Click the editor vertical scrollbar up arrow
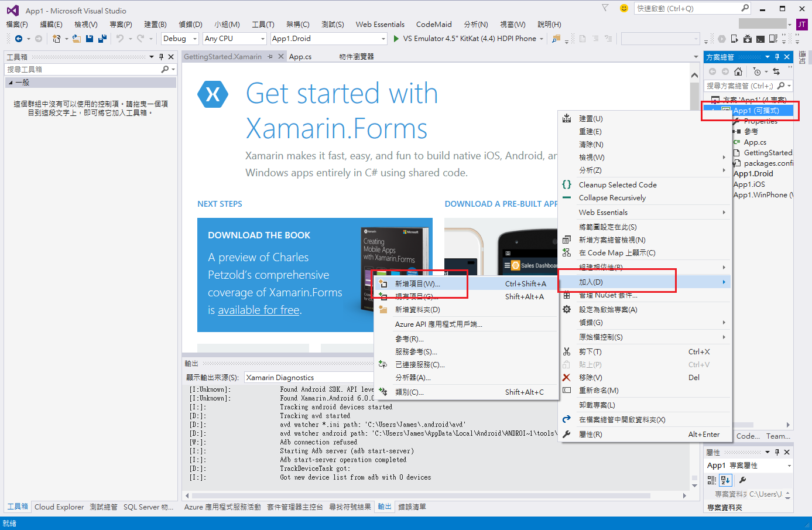The image size is (812, 530). click(x=694, y=75)
